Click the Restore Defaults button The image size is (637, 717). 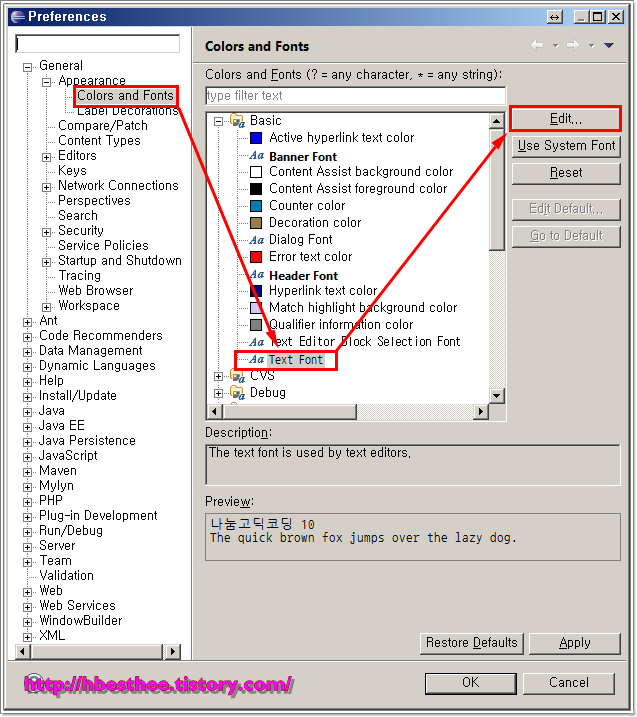(471, 643)
